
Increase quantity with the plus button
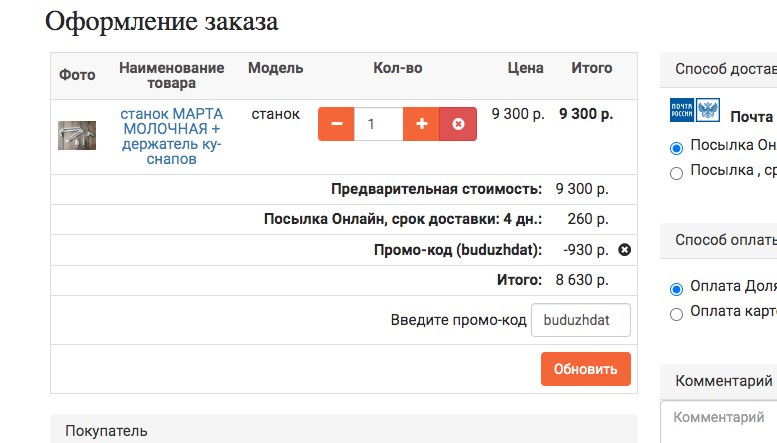tap(421, 124)
